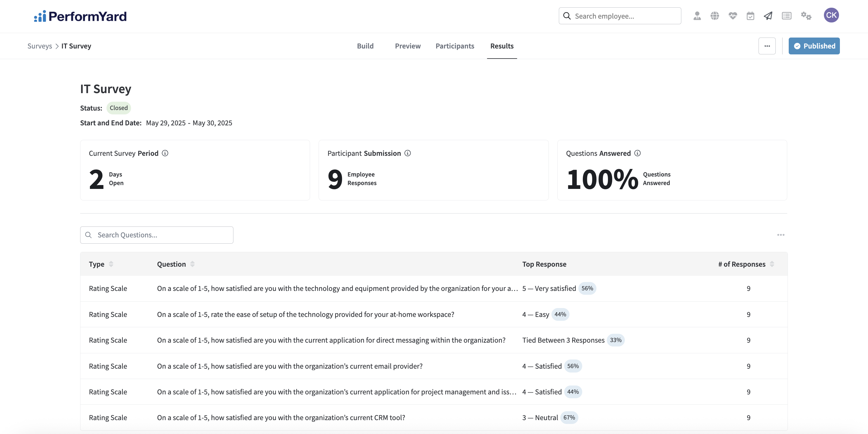The width and height of the screenshot is (868, 434).
Task: Open the calendar checkmark icon
Action: [750, 16]
